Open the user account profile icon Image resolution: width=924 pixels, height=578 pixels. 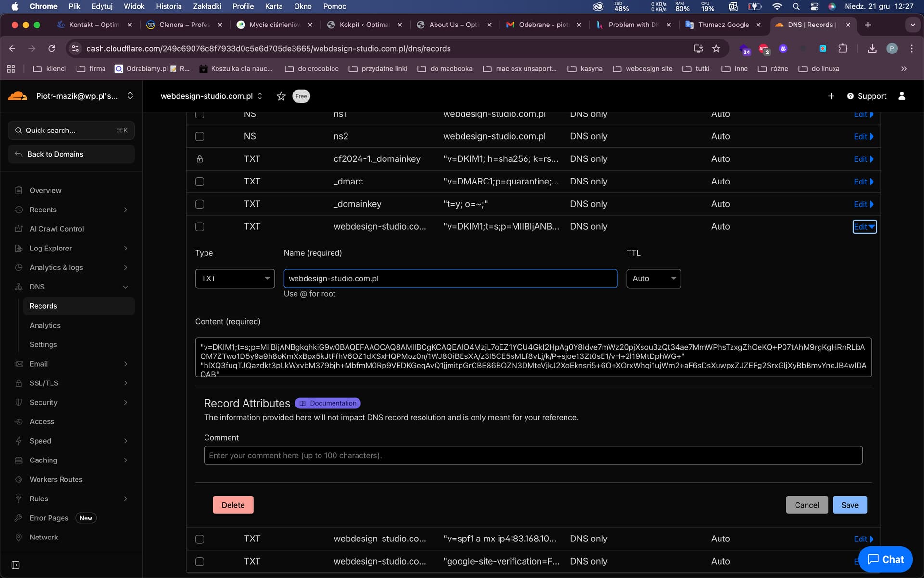pyautogui.click(x=902, y=96)
